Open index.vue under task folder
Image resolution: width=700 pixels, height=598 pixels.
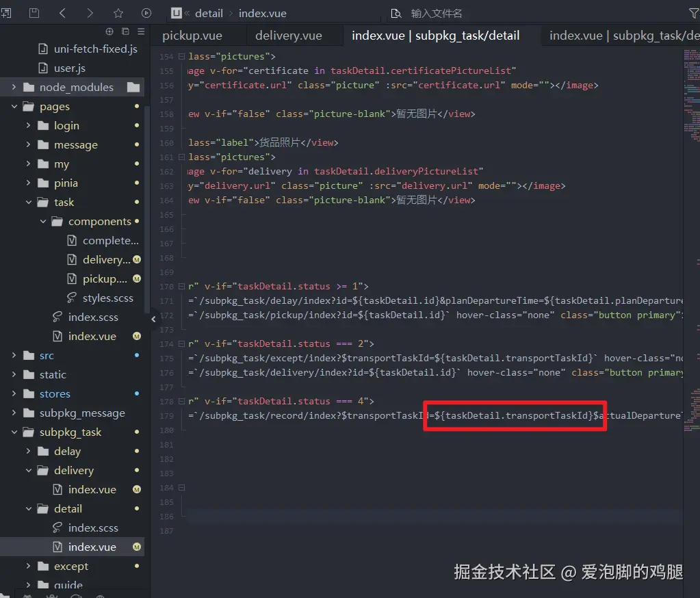[92, 337]
